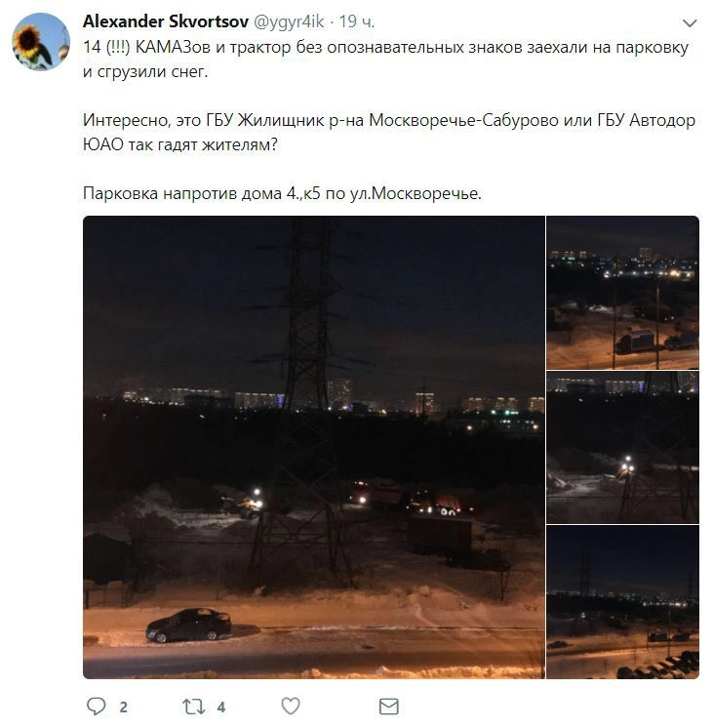
Task: Click the retweet count number 4
Action: 221,708
